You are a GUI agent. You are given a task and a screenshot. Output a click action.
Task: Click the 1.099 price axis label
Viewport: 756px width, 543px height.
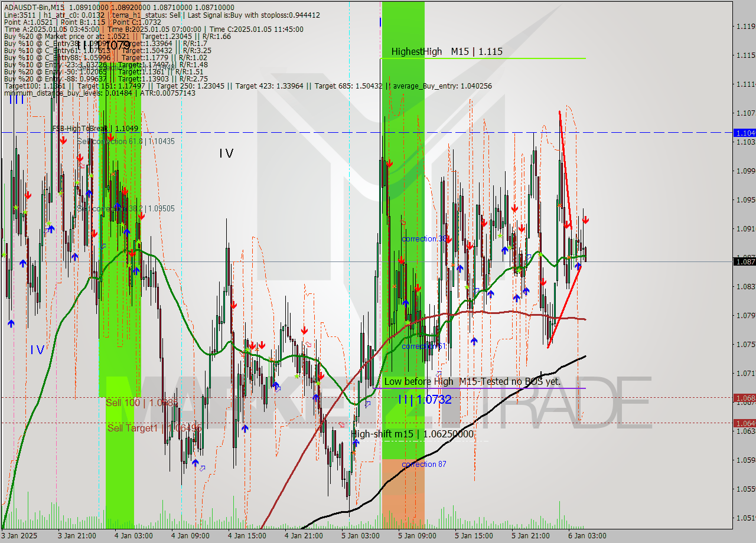pyautogui.click(x=745, y=171)
